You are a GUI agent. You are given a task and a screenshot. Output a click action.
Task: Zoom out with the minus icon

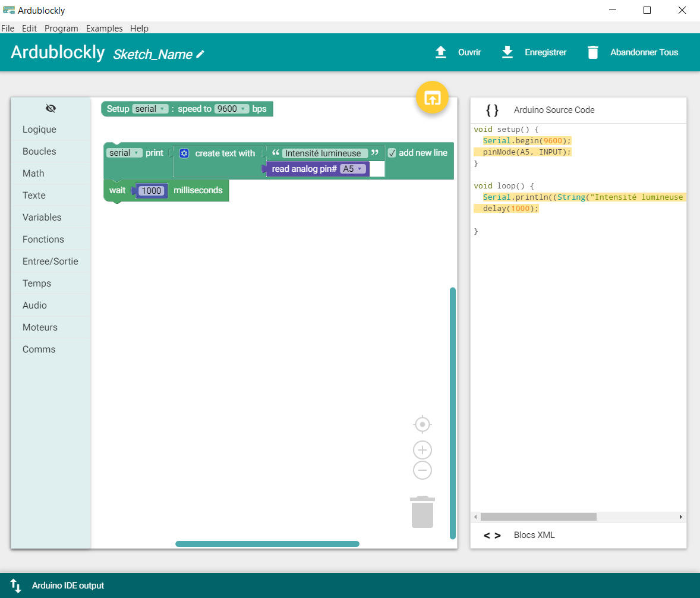(x=422, y=470)
